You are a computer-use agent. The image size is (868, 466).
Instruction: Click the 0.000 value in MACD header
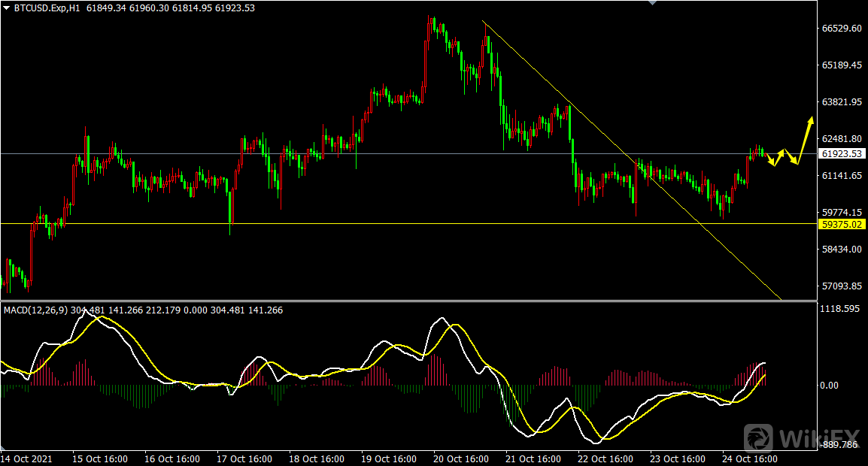coord(197,310)
